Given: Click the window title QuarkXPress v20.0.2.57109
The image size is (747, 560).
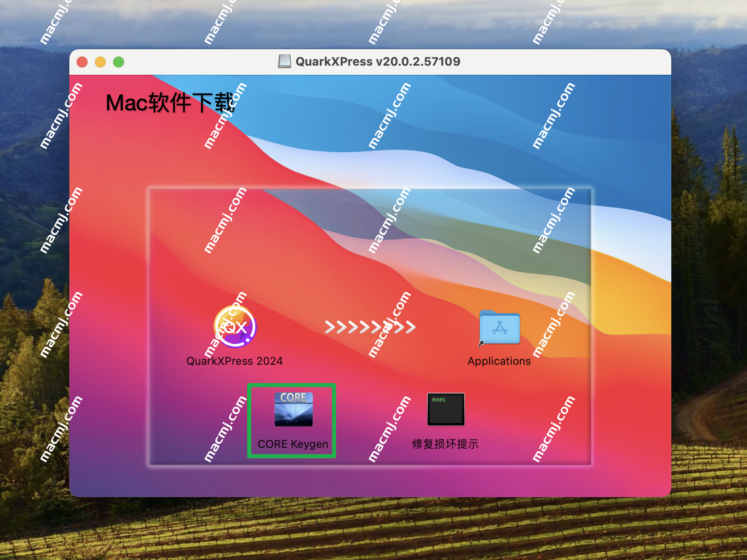Looking at the screenshot, I should (378, 62).
